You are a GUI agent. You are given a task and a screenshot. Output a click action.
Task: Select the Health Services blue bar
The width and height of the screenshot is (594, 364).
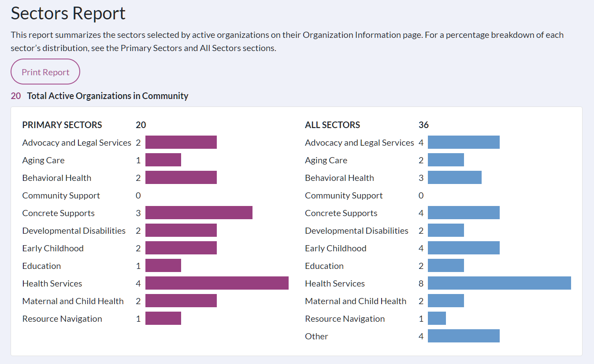coord(499,283)
